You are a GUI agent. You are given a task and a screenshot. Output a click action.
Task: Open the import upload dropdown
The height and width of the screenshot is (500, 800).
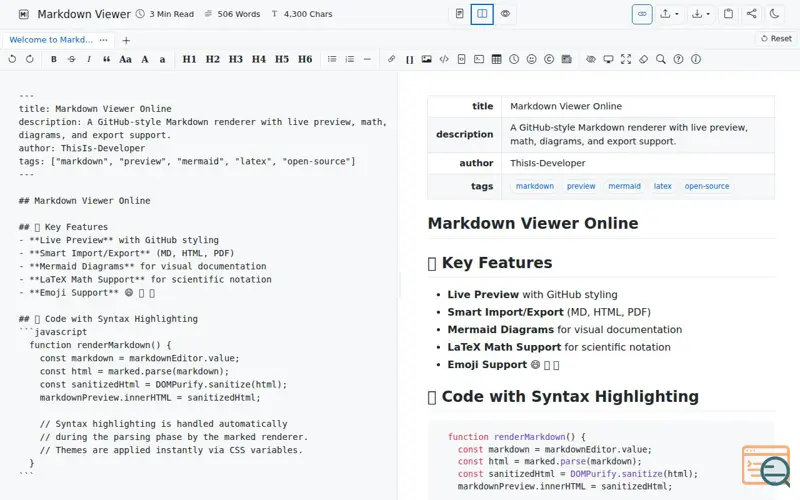(669, 14)
